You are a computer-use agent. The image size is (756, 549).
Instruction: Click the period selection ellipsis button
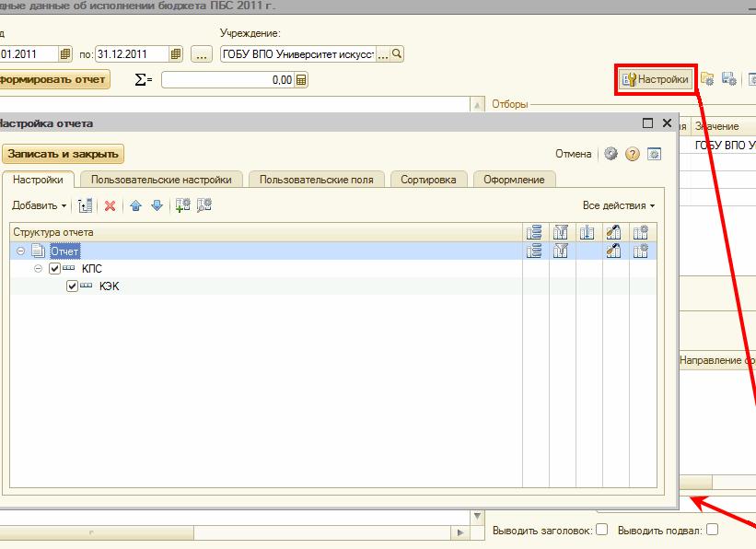[202, 54]
